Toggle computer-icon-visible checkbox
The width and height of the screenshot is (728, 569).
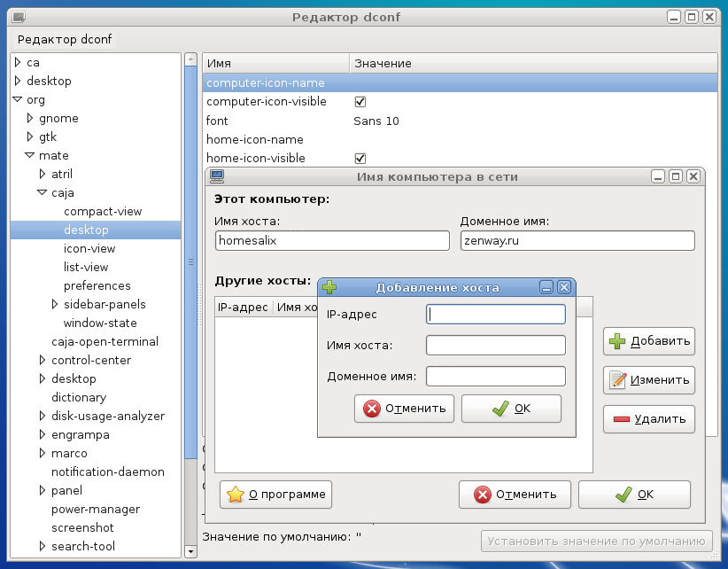click(x=360, y=102)
